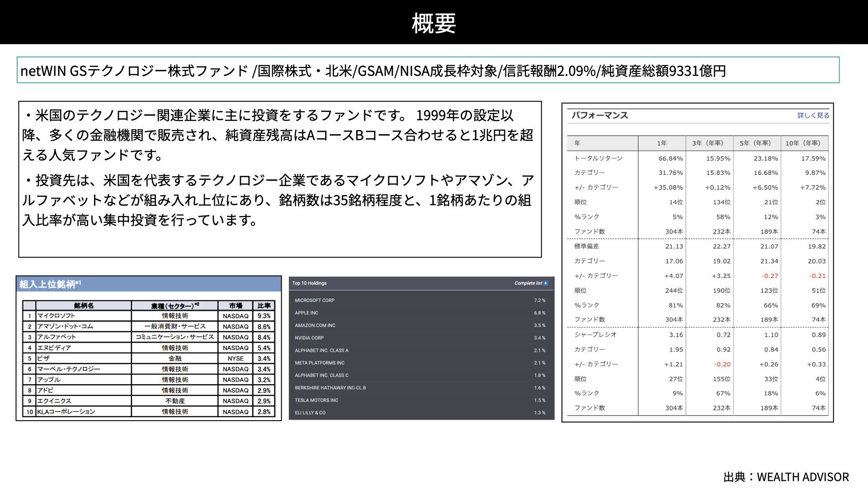This screenshot has width=868, height=488.
Task: Click the パフォーマンス panel heading
Action: [x=600, y=115]
